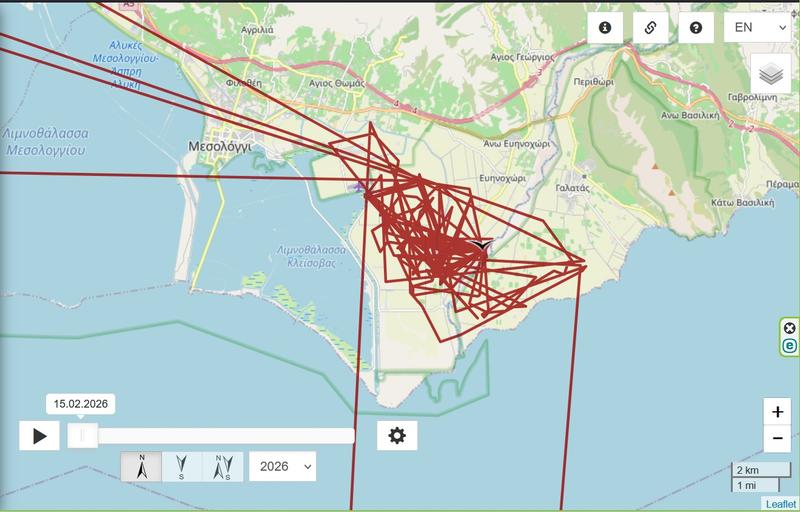Click the bird marker on the map

coord(481,245)
